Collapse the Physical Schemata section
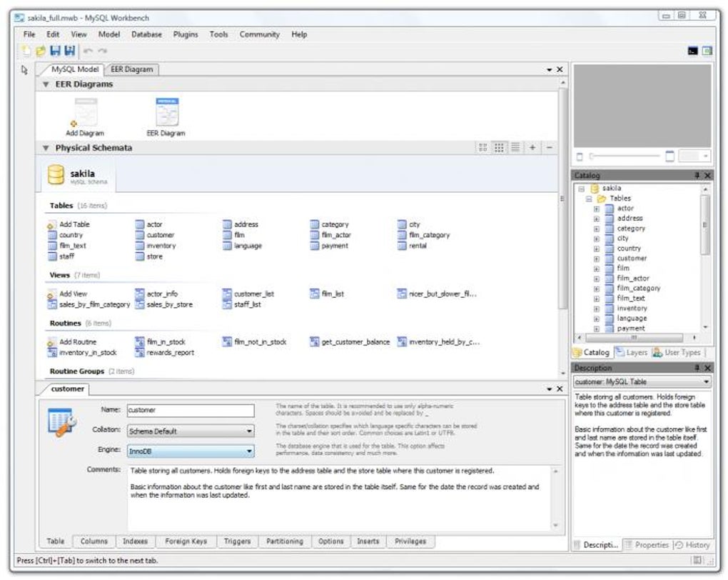Image resolution: width=728 pixels, height=580 pixels. point(46,148)
